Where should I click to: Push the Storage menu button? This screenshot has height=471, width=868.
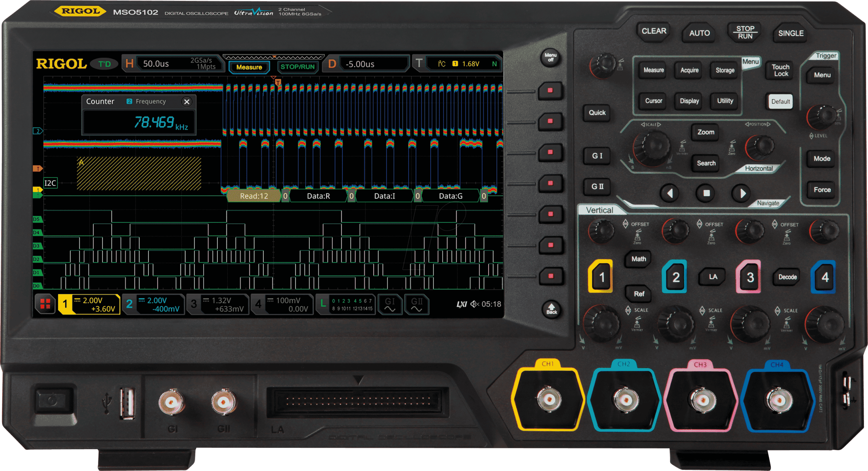coord(725,70)
